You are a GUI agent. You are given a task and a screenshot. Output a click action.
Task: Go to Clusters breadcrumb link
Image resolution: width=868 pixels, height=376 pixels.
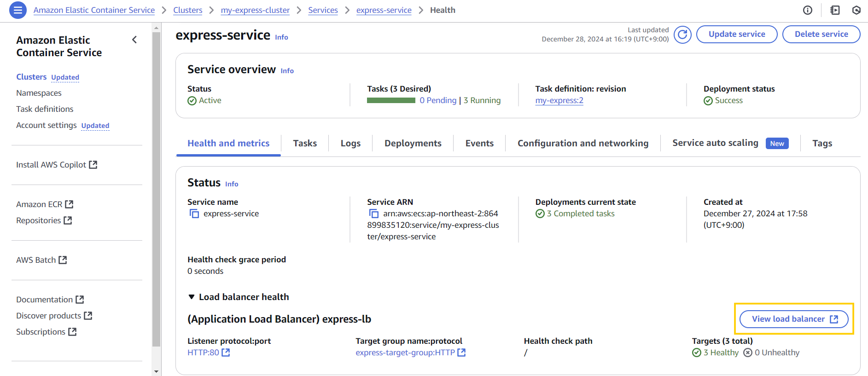187,10
